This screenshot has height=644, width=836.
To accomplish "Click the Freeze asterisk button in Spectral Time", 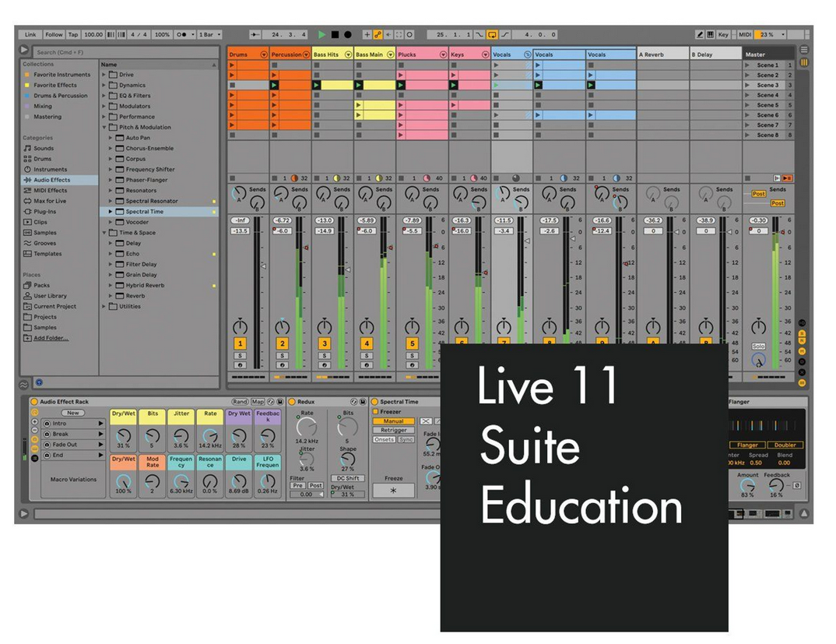I will point(393,491).
